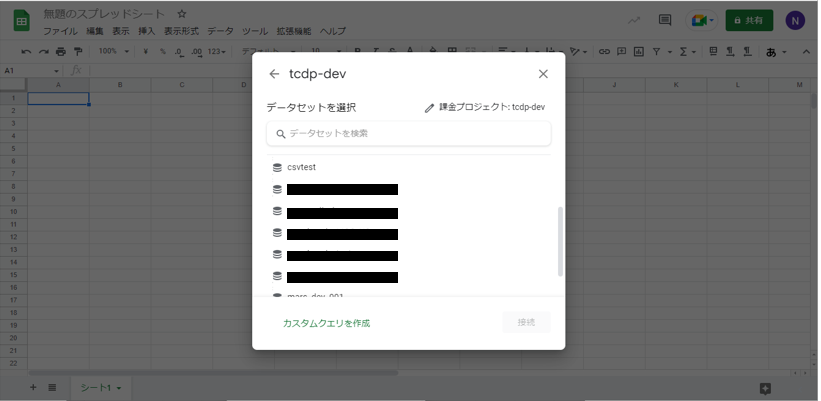The width and height of the screenshot is (821, 401).
Task: Click the add sheet plus icon
Action: [x=33, y=387]
